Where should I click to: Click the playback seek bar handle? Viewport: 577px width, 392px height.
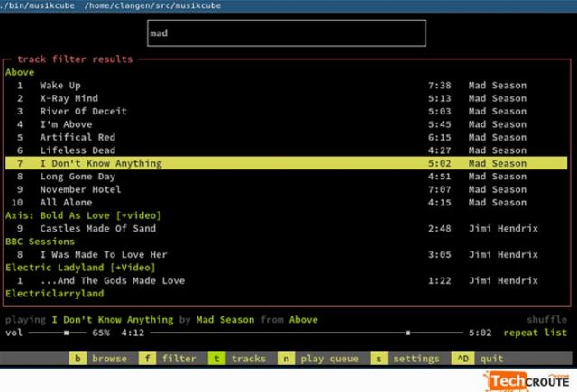click(x=408, y=333)
